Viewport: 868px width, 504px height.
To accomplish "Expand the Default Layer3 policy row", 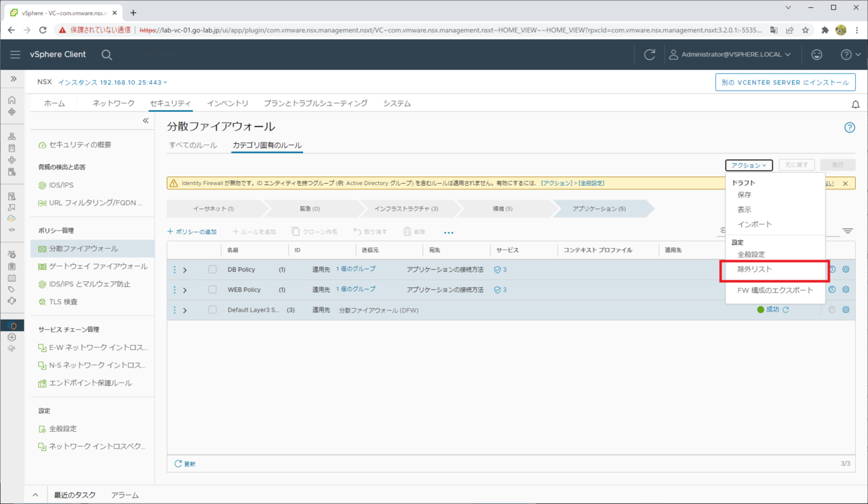I will tap(185, 309).
